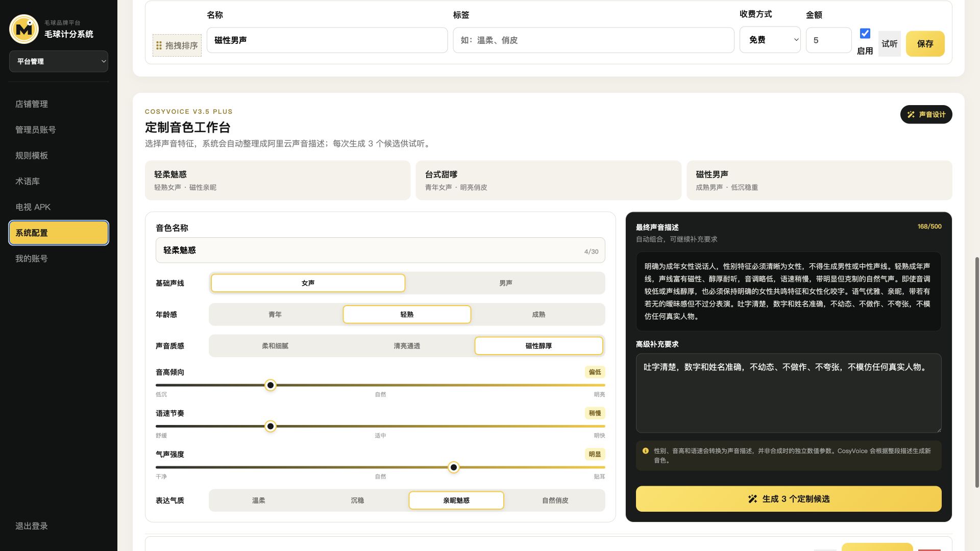Click the 稍慢 speed value badge
The height and width of the screenshot is (551, 980).
[595, 413]
